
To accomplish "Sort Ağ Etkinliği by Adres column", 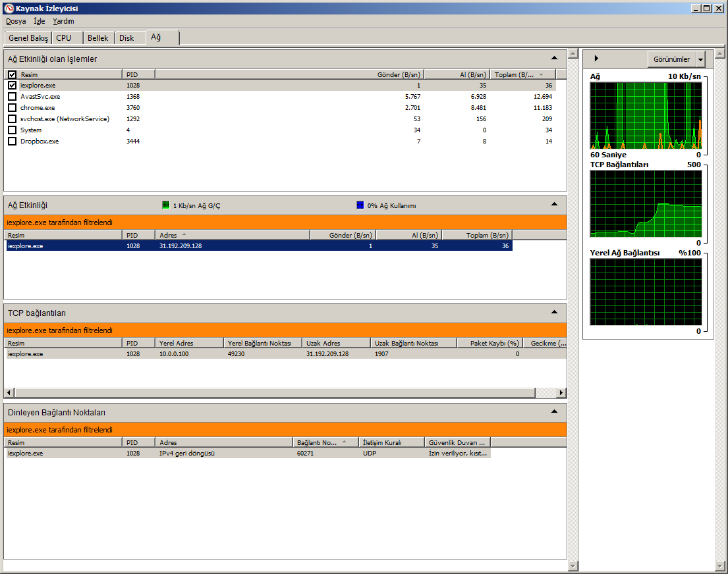I will (233, 235).
